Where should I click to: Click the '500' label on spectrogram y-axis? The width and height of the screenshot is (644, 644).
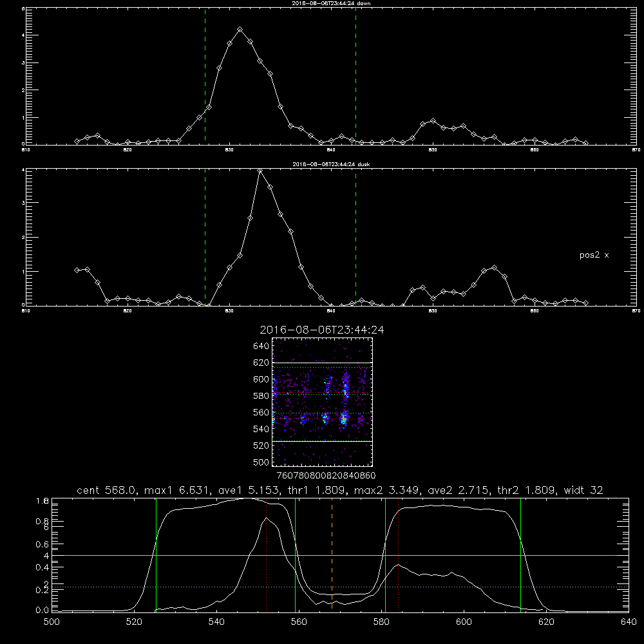click(x=261, y=462)
